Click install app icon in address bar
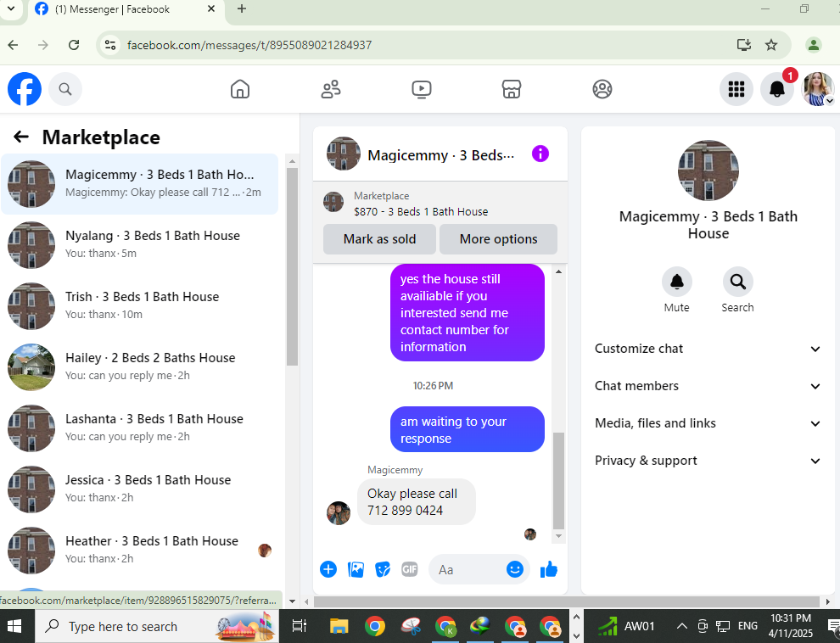Image resolution: width=840 pixels, height=643 pixels. (x=743, y=45)
